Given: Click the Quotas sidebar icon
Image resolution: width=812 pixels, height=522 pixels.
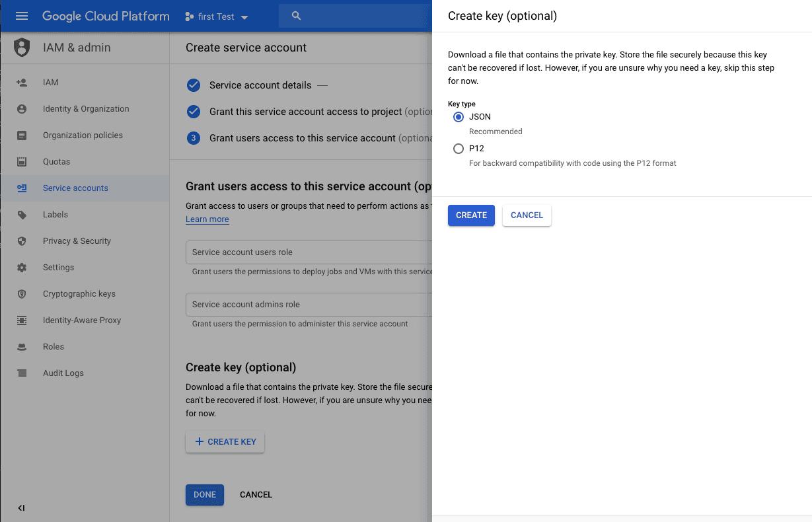Looking at the screenshot, I should [x=22, y=162].
